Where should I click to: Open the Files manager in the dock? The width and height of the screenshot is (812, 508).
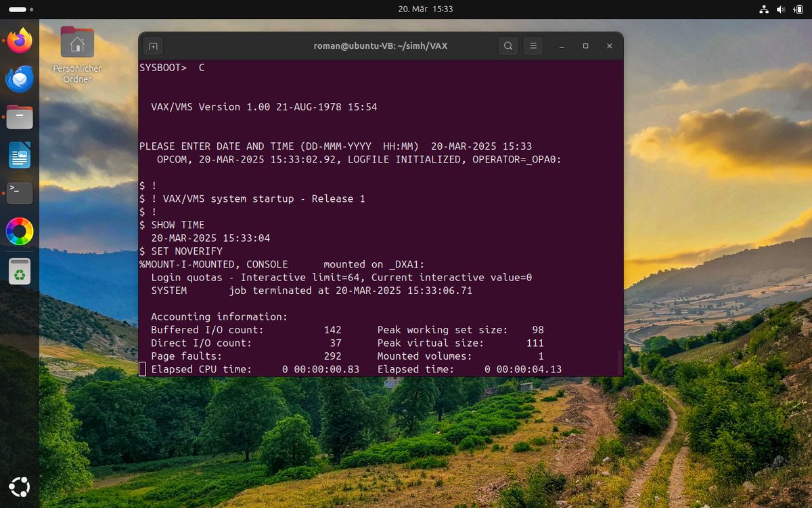[x=20, y=117]
